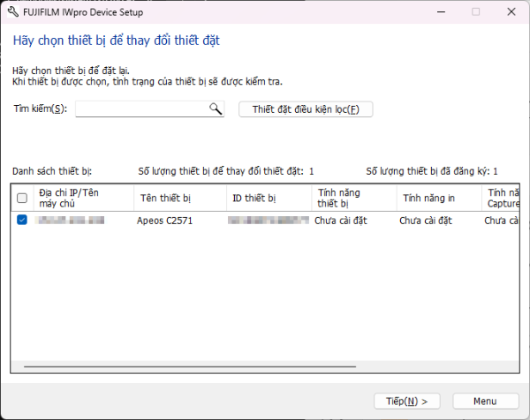The image size is (530, 420).
Task: Uncheck the Apeos C2571 device checkbox
Action: 22,220
